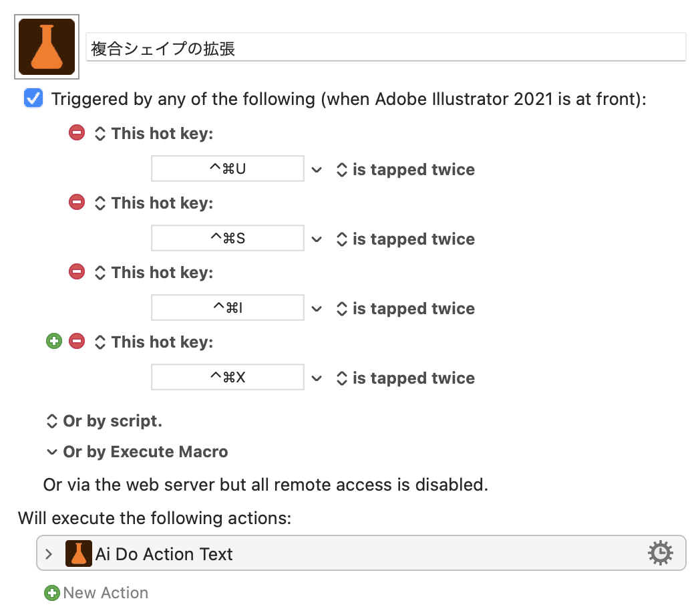
Task: Open the dropdown arrow beside ^⌘U
Action: tap(317, 170)
